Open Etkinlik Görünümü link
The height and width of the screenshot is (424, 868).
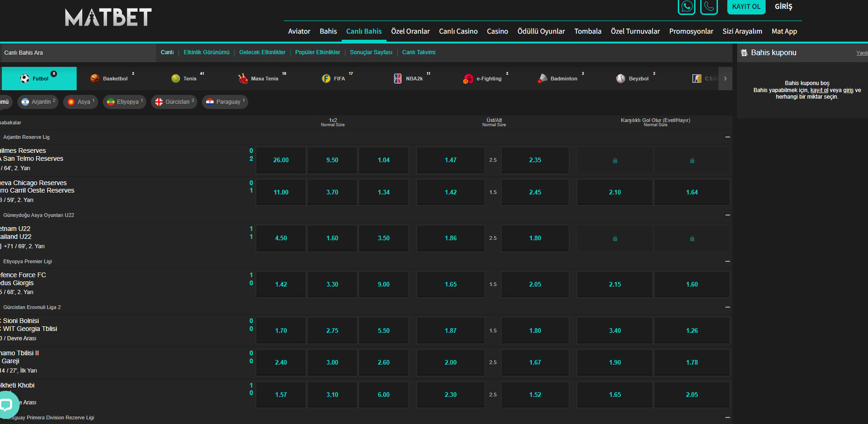pyautogui.click(x=207, y=52)
